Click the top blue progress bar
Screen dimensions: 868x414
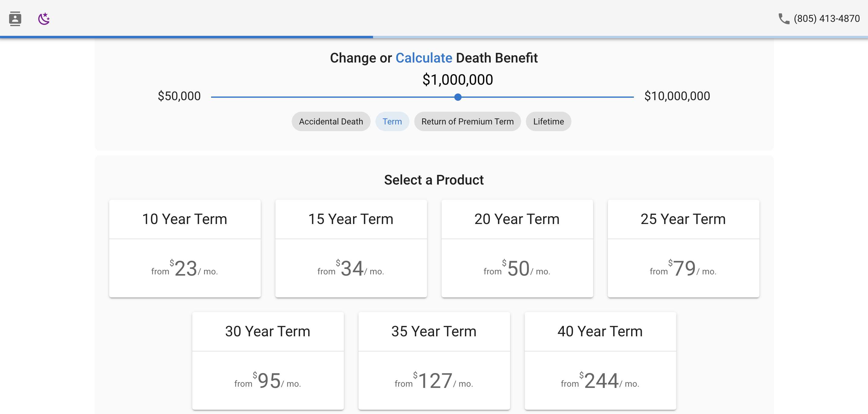pyautogui.click(x=186, y=37)
